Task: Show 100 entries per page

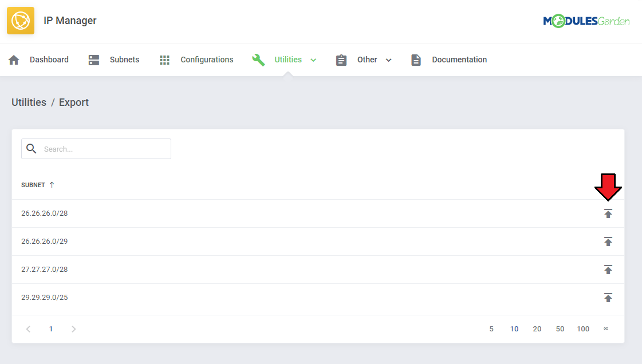Action: click(583, 329)
